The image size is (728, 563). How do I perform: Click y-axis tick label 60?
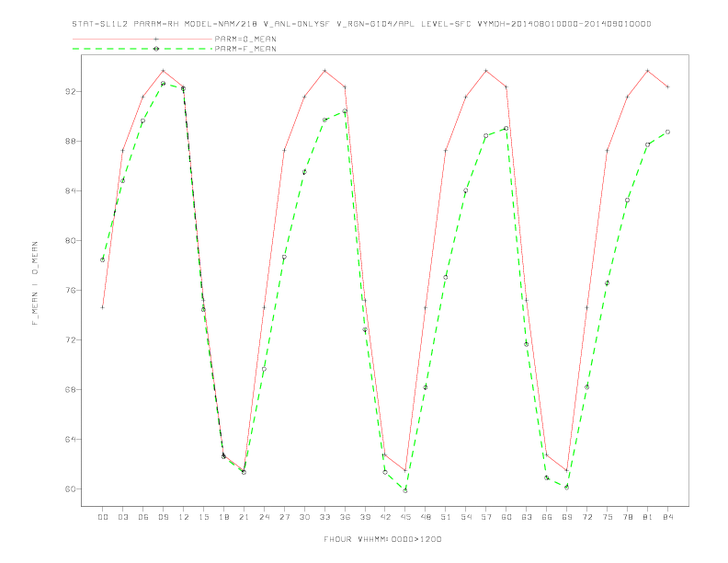pos(70,489)
